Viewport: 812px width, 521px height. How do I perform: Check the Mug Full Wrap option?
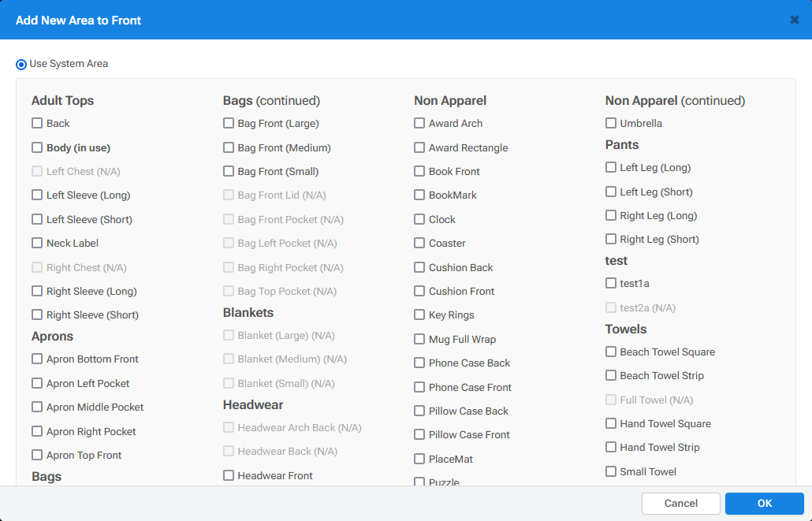click(419, 339)
